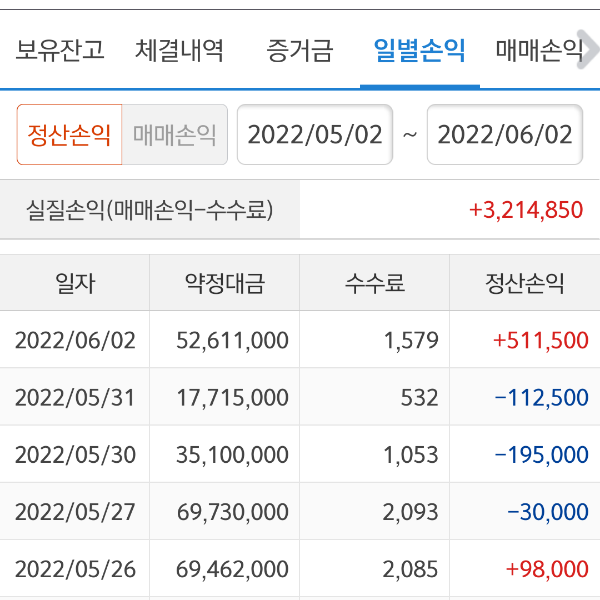Toggle to 정산손익 view
The width and height of the screenshot is (600, 600).
pyautogui.click(x=70, y=135)
